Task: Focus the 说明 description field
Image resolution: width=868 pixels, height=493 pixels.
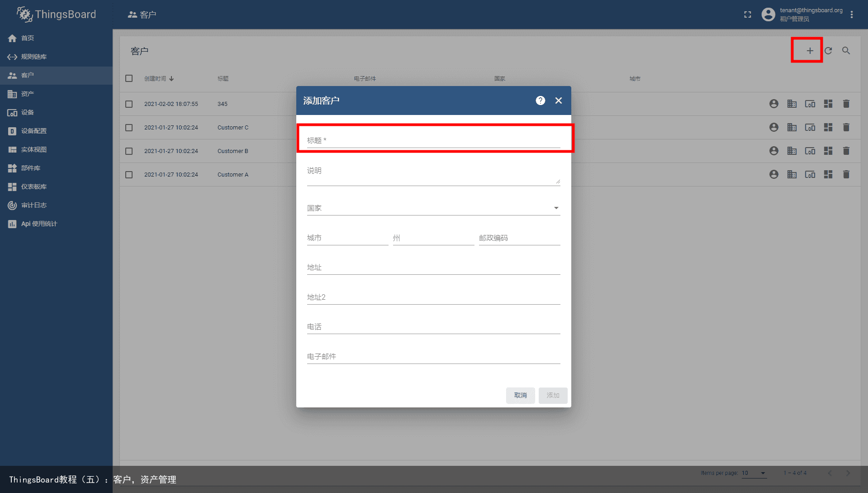Action: coord(433,174)
